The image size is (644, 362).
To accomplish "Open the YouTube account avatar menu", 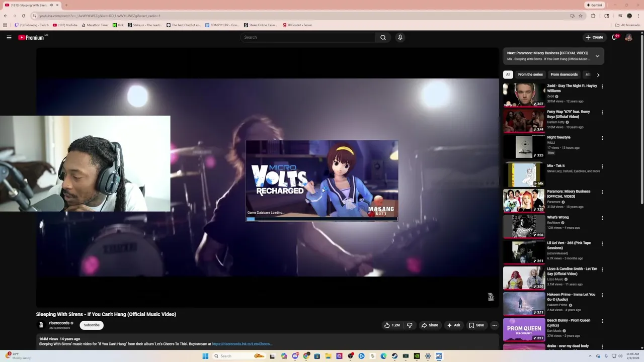I will [x=628, y=37].
